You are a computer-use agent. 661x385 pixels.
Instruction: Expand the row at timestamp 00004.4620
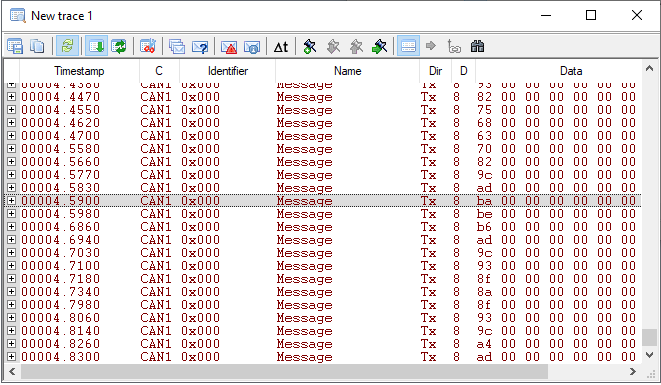click(x=11, y=123)
